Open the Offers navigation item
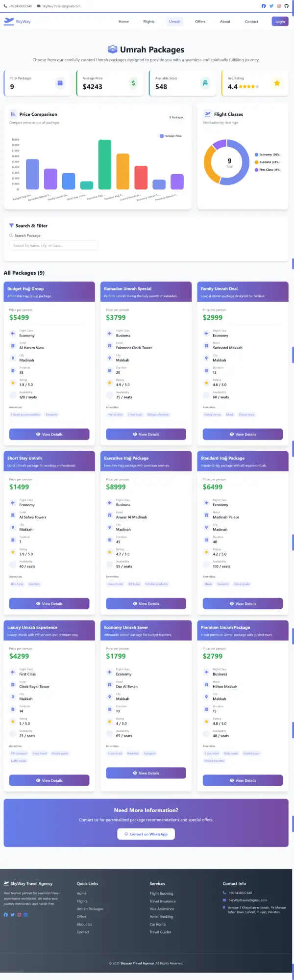This screenshot has height=980, width=294. (x=200, y=22)
